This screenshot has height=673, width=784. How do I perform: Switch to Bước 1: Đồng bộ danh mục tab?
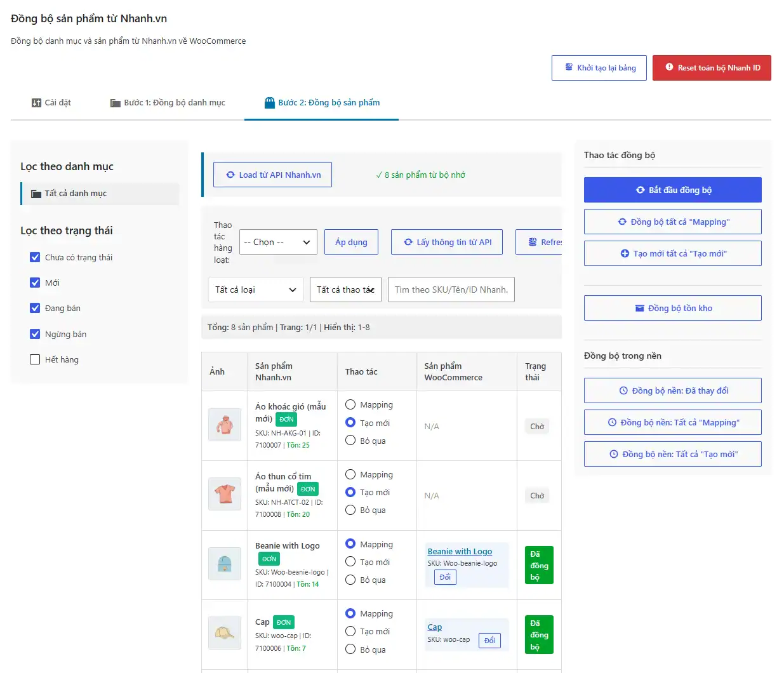pos(168,103)
